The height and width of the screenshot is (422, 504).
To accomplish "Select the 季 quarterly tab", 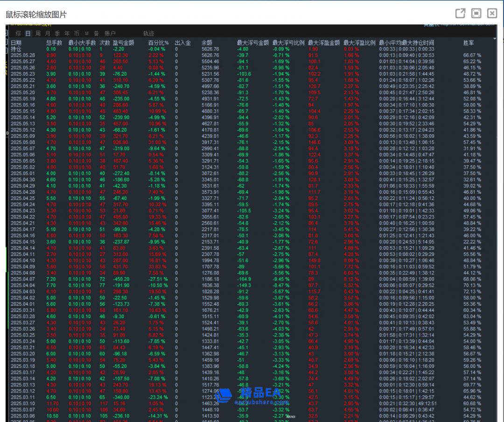I will pyautogui.click(x=57, y=34).
